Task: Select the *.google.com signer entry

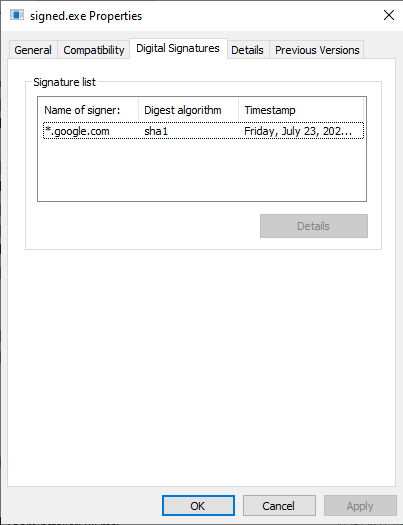Action: [x=77, y=131]
